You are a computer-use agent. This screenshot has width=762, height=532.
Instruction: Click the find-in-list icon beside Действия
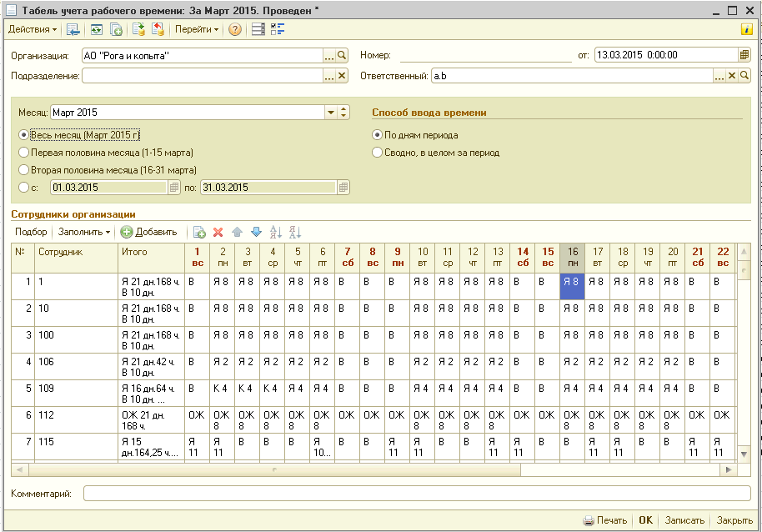tap(73, 30)
